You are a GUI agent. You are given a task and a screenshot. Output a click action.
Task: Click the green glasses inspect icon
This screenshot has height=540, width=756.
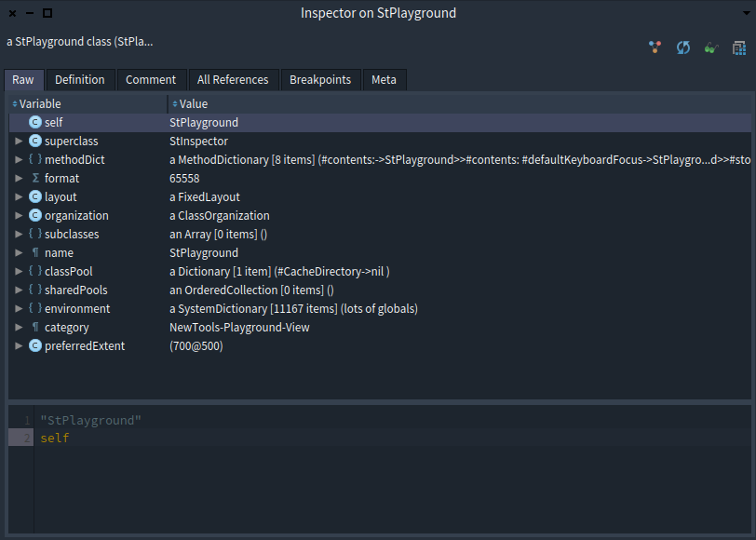(x=711, y=47)
